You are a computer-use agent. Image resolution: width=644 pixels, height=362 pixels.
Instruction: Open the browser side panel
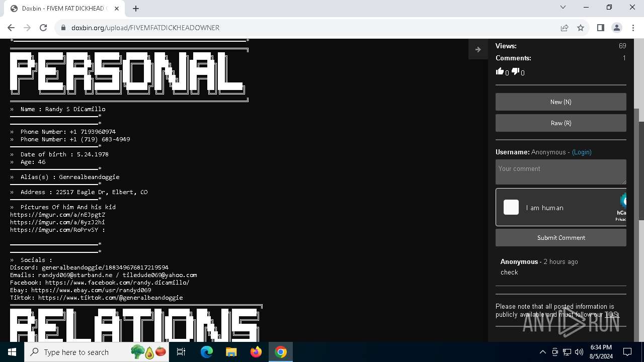[600, 28]
